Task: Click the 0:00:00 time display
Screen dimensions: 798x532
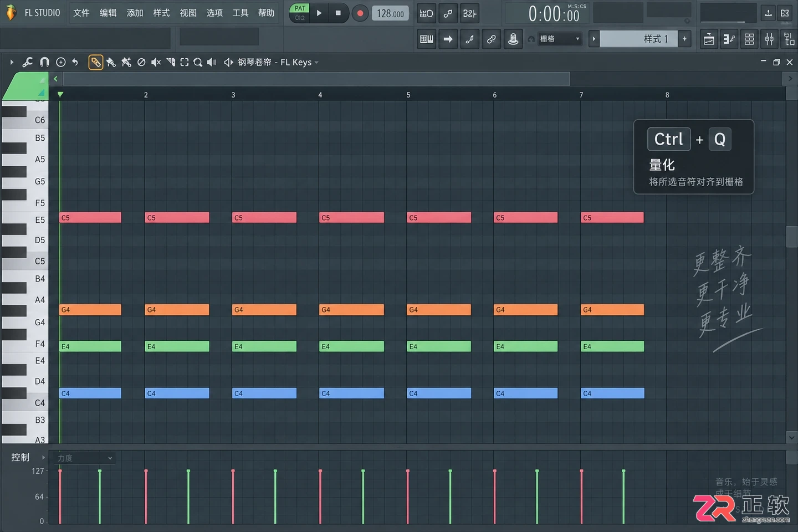Action: (553, 14)
